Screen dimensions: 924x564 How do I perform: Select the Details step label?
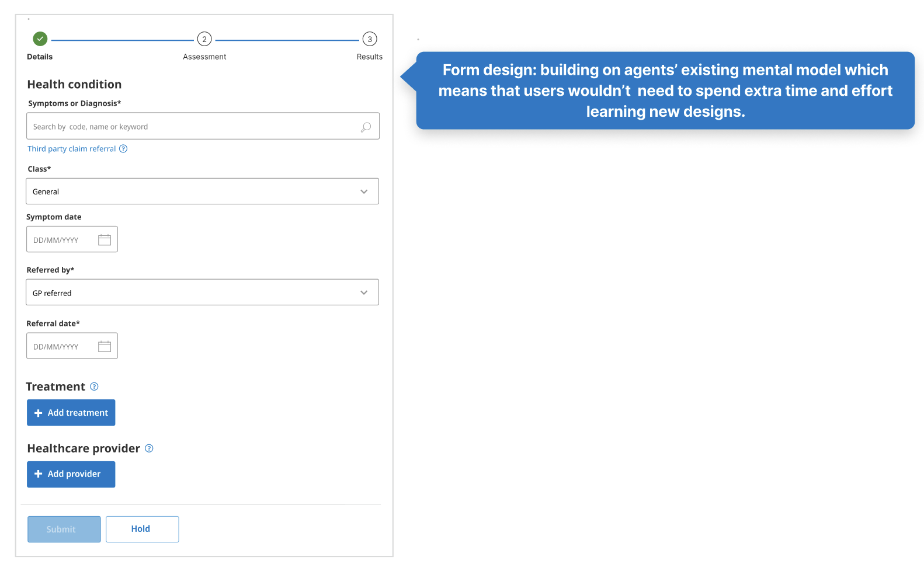coord(40,57)
